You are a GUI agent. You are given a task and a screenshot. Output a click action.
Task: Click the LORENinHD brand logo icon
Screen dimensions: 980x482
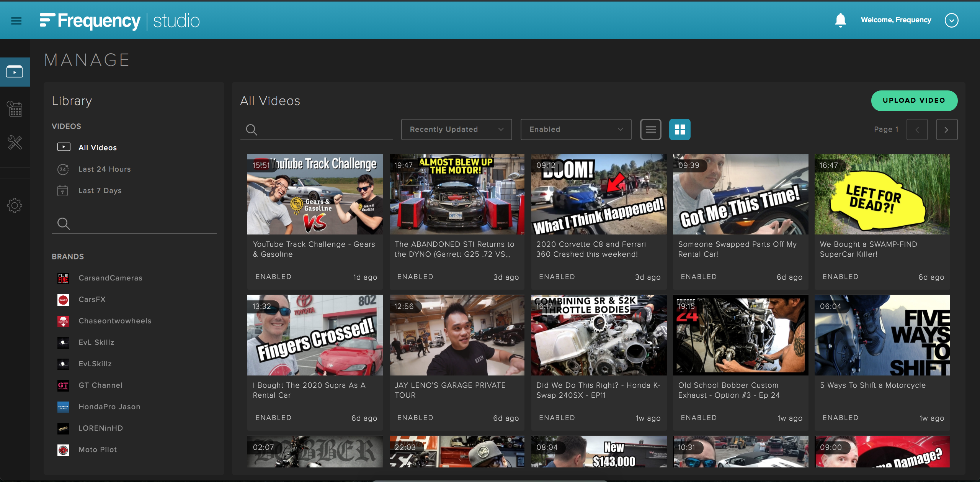tap(63, 428)
